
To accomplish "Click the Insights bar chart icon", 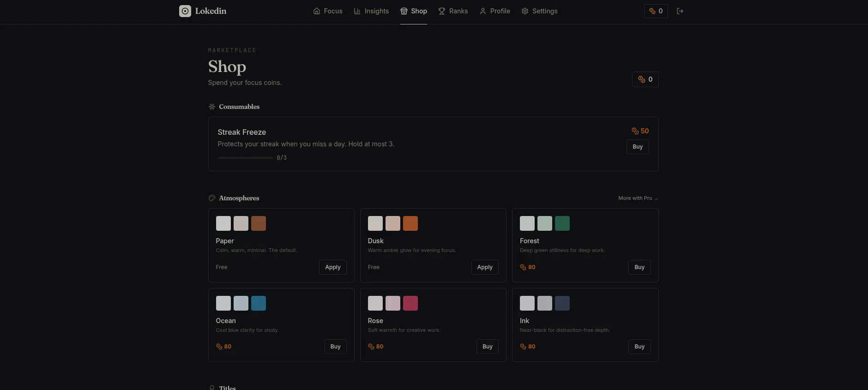I will (357, 11).
